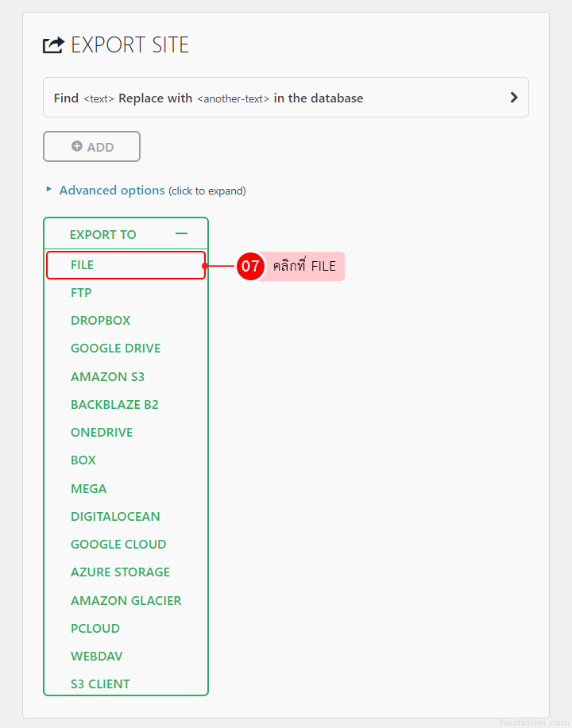The height and width of the screenshot is (728, 572).
Task: Collapse Export To with the minus icon
Action: tap(182, 234)
